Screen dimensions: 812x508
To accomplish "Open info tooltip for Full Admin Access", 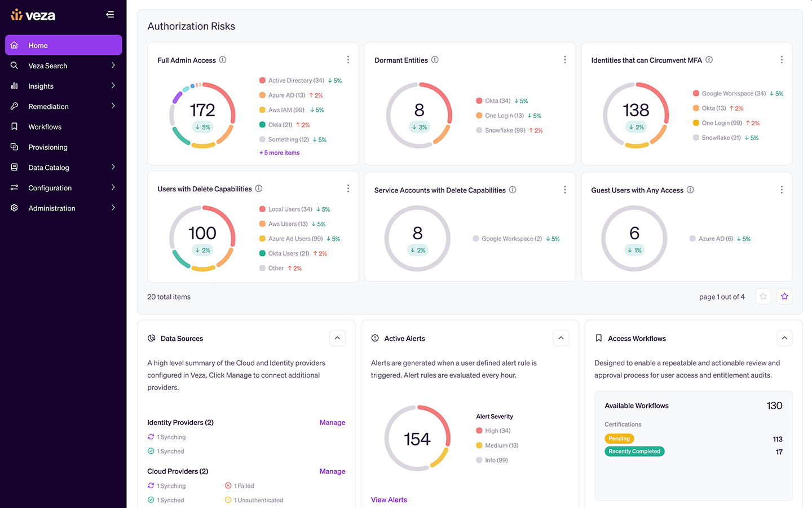I will tap(223, 60).
